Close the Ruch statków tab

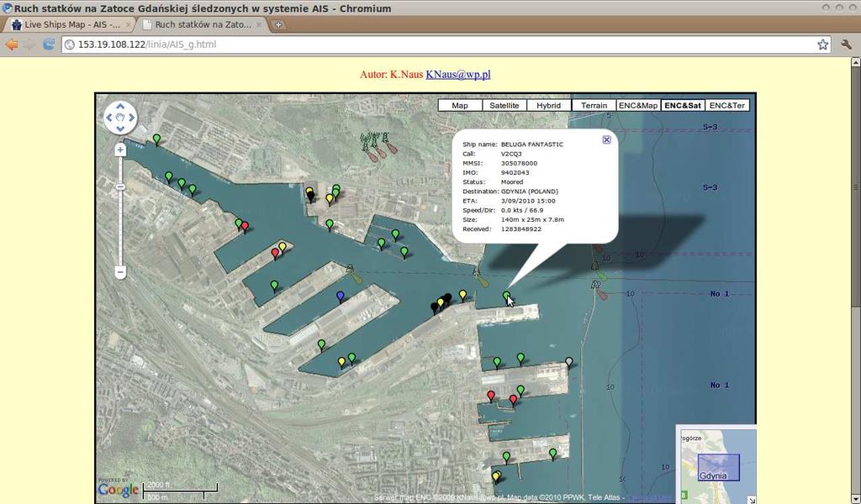click(259, 24)
